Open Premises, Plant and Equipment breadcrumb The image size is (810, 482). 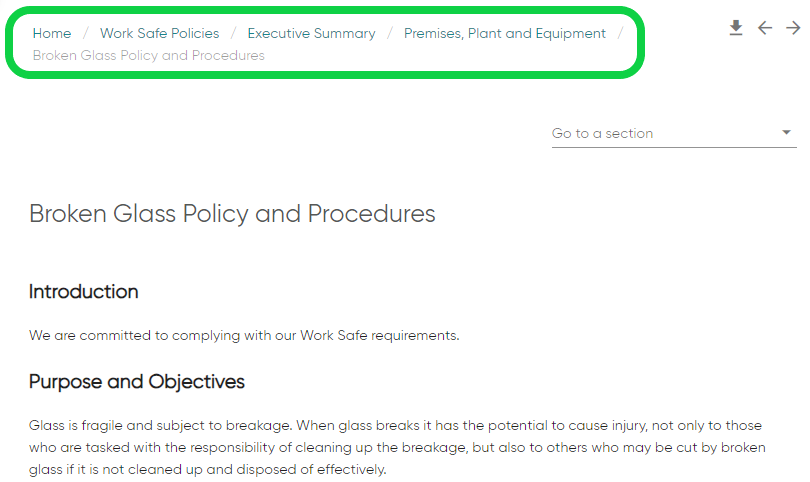(505, 34)
